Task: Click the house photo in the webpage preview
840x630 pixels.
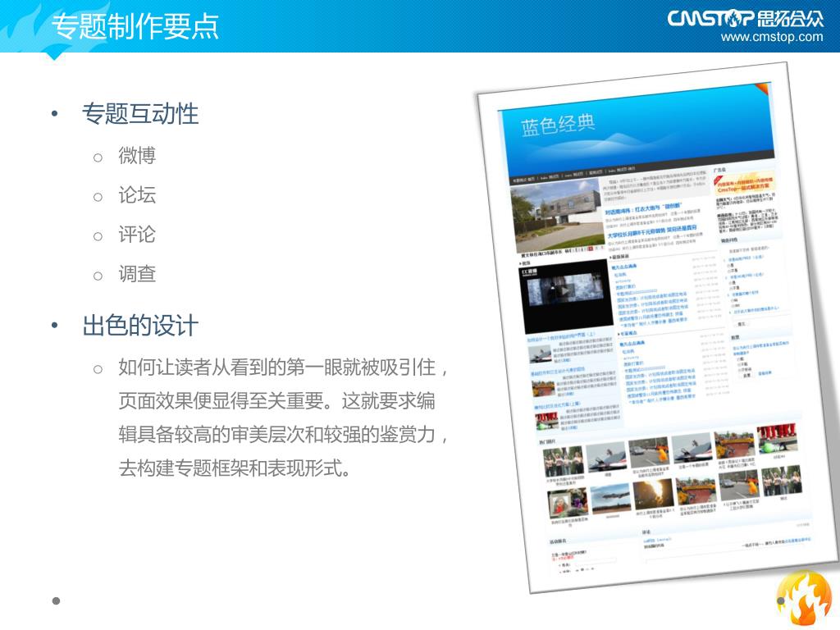Action: coord(557,215)
